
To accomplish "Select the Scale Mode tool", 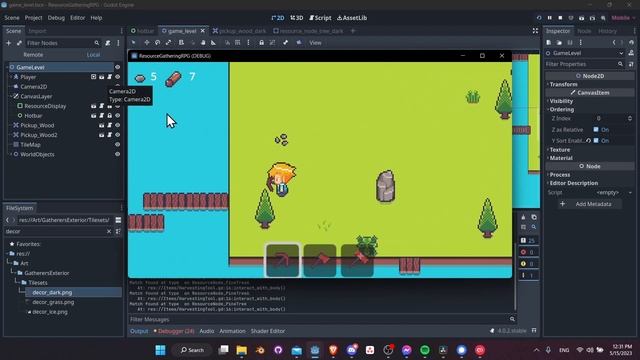I will [x=169, y=42].
